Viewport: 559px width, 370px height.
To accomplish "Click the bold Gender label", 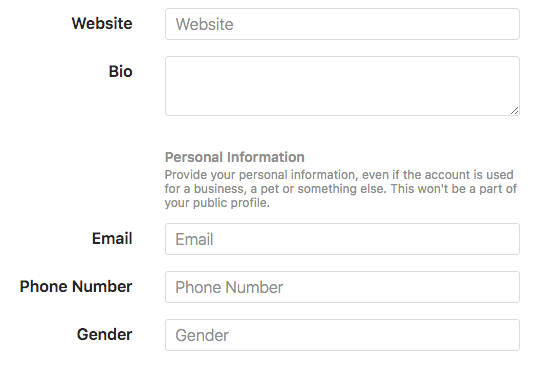I will pos(104,334).
